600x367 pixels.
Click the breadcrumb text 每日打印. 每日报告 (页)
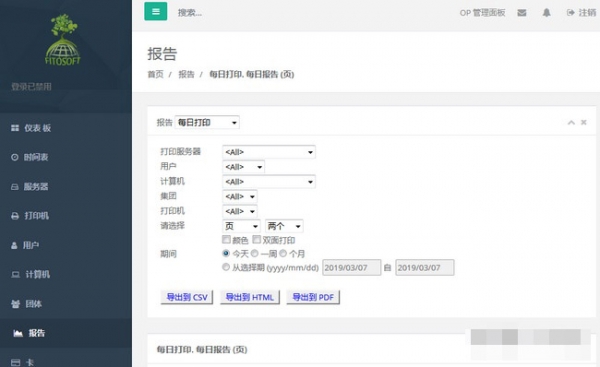coord(251,74)
